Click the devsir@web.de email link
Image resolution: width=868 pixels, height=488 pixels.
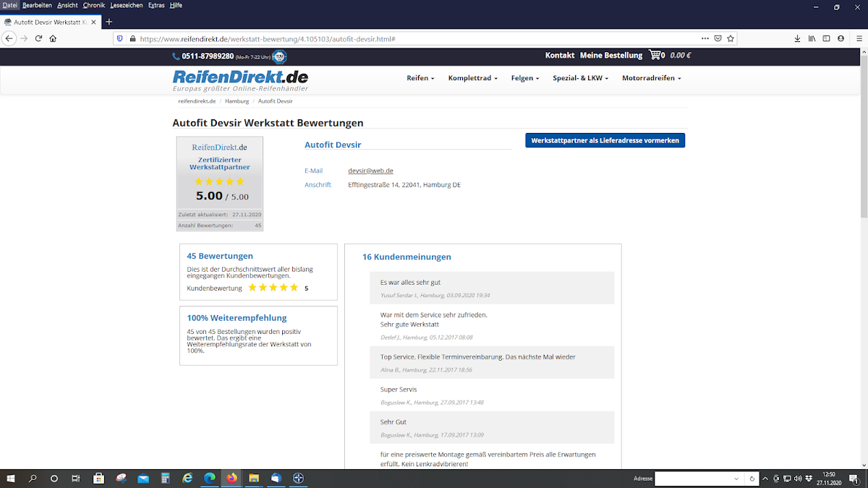(x=370, y=171)
